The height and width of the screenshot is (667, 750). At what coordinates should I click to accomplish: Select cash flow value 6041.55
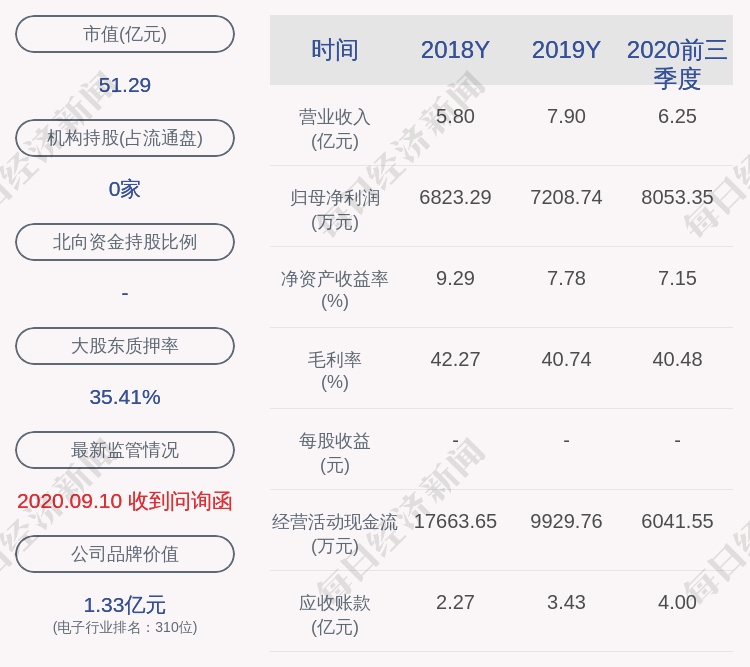tap(677, 521)
